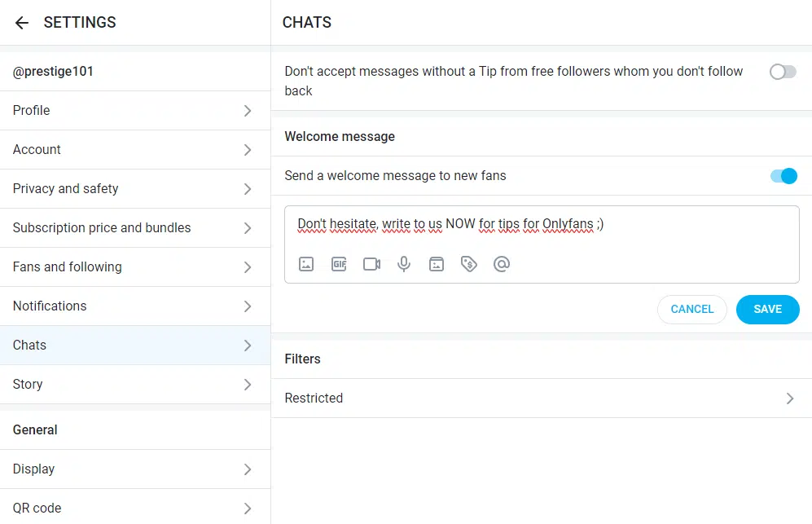
Task: Mention a user via the @ icon
Action: pos(502,263)
